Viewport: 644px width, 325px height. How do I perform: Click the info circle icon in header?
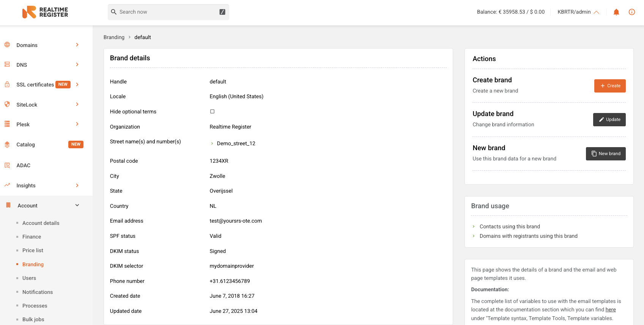(632, 12)
